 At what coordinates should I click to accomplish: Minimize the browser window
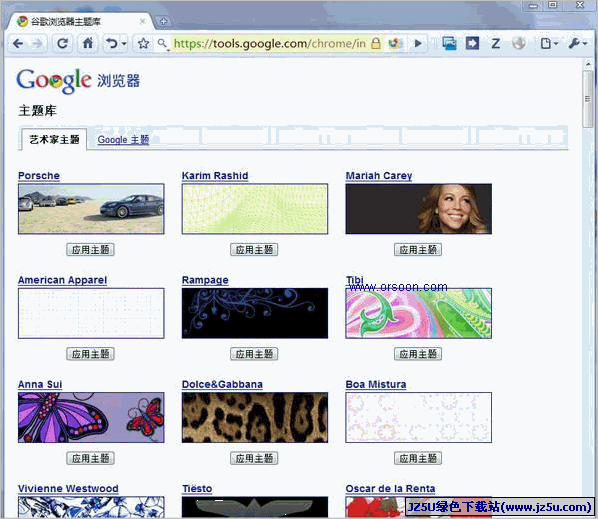534,5
